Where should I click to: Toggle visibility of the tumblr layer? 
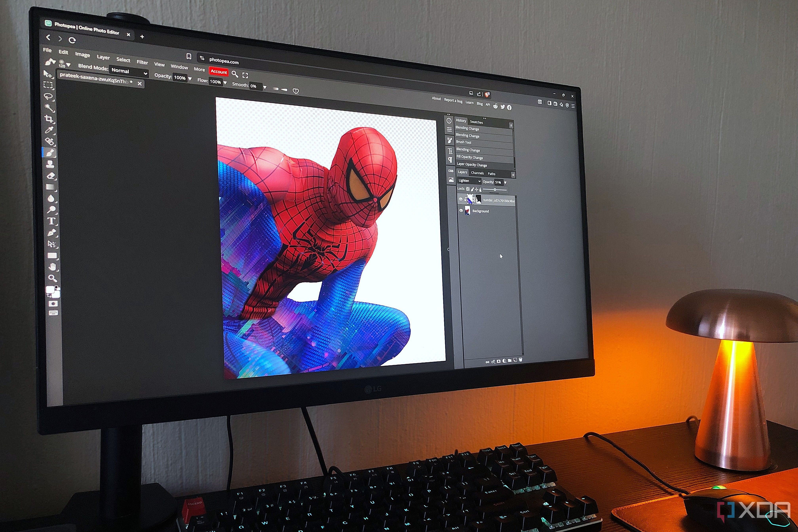(x=461, y=199)
